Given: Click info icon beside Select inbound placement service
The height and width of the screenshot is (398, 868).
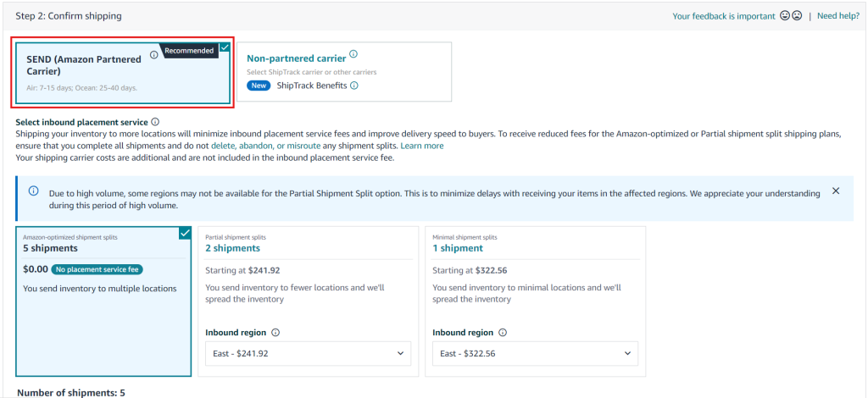Looking at the screenshot, I should 155,123.
